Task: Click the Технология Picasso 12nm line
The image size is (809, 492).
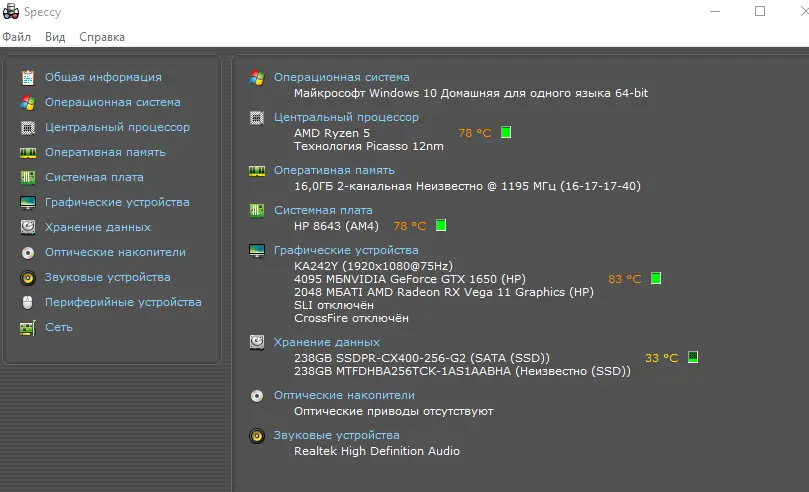Action: [x=369, y=146]
